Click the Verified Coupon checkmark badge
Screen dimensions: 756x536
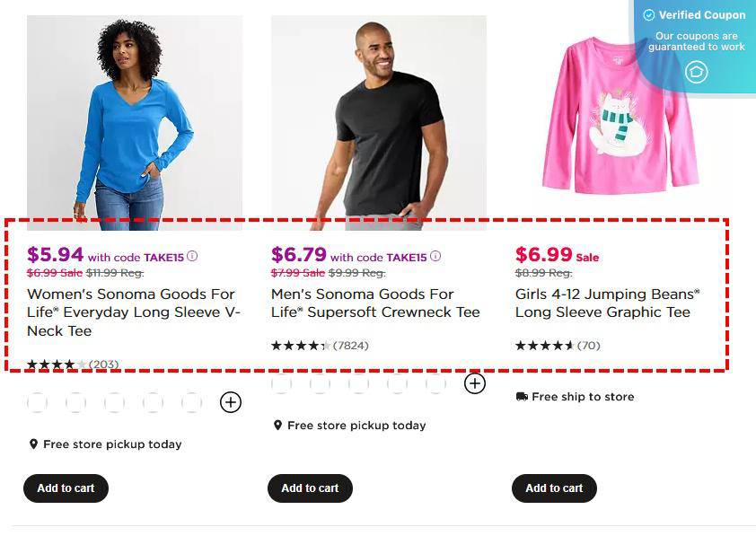[648, 14]
